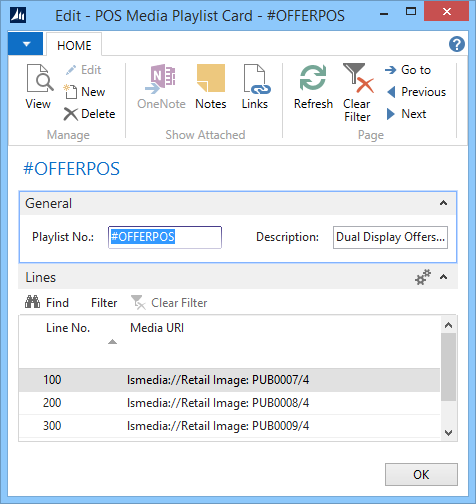Click the help question mark icon
Screen dimensions: 476x504
pyautogui.click(x=457, y=44)
